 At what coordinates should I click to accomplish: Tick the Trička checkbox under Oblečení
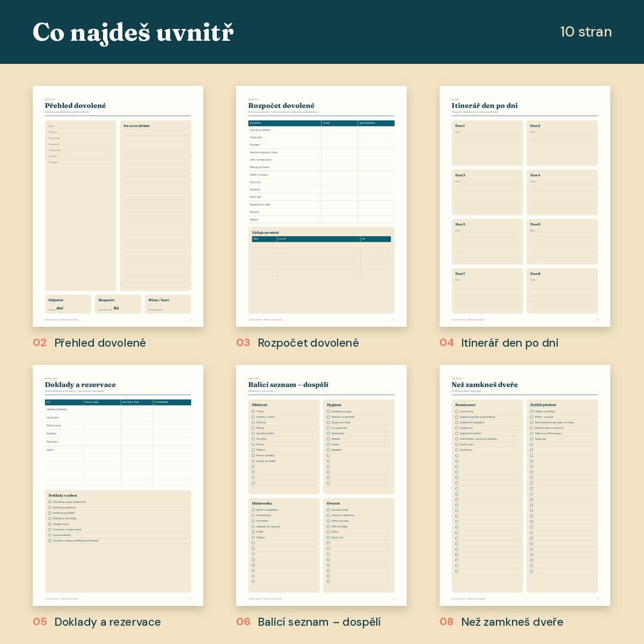(253, 412)
